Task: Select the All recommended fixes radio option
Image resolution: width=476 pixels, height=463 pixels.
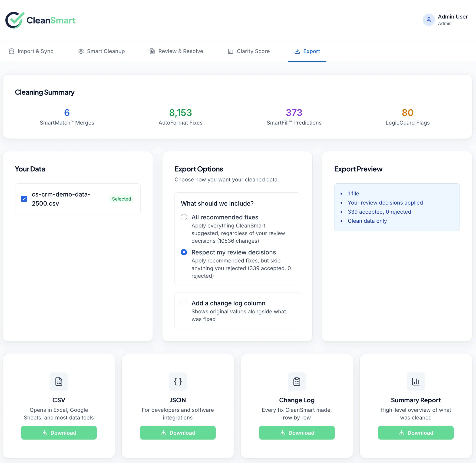Action: point(184,217)
